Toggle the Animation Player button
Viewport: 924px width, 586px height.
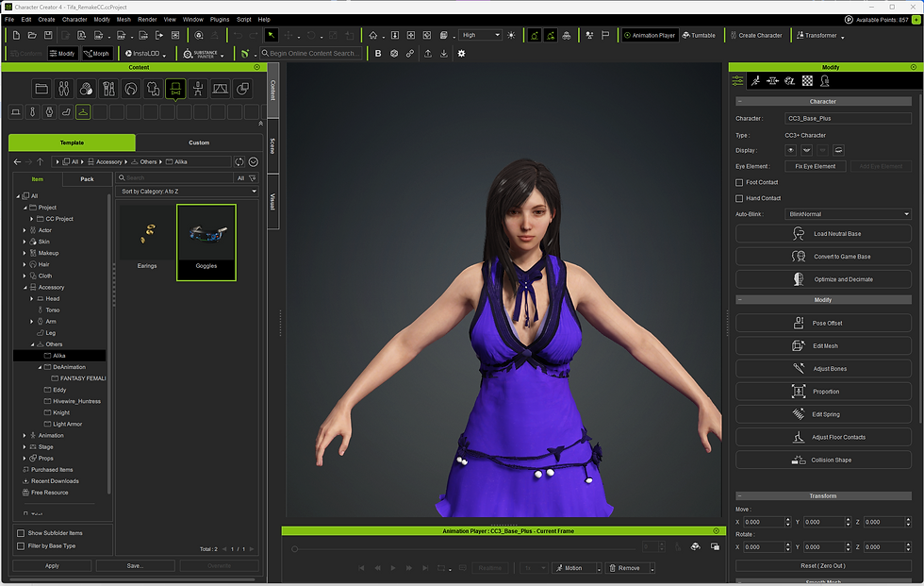650,35
